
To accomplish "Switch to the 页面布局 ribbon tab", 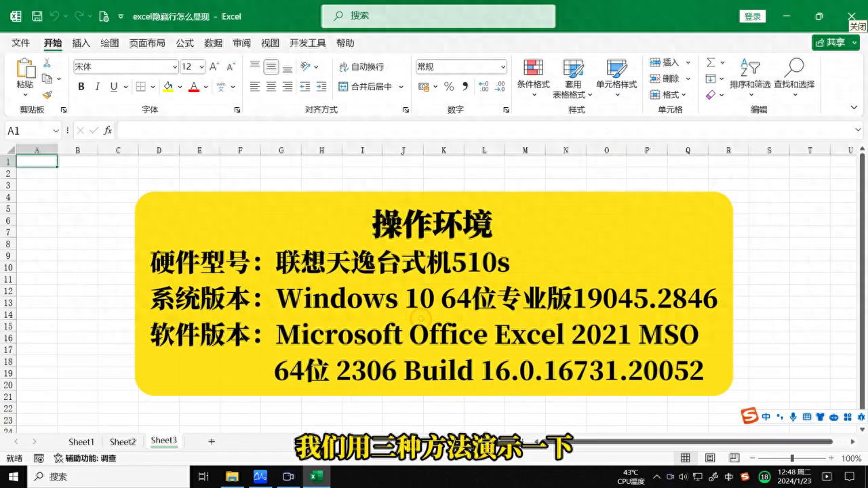I will (147, 43).
